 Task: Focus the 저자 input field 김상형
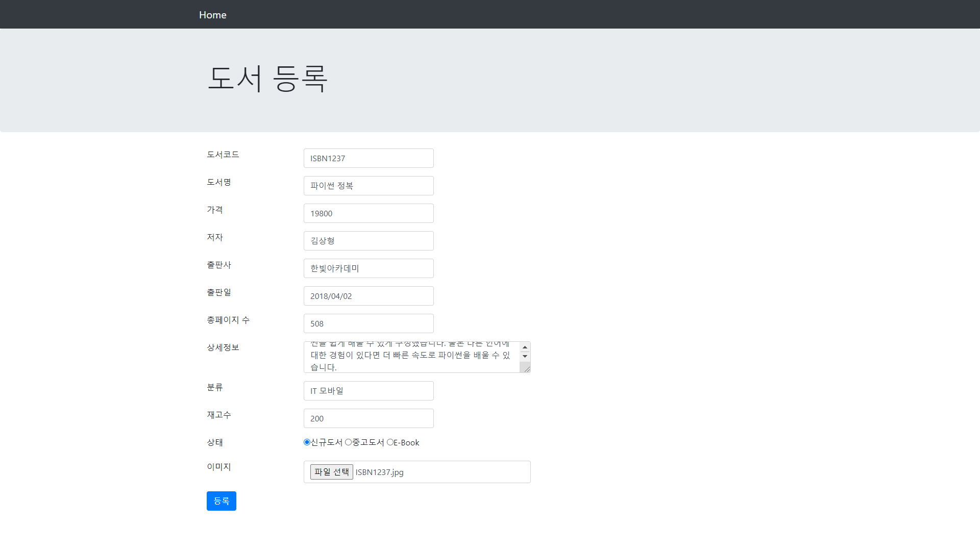(x=369, y=241)
